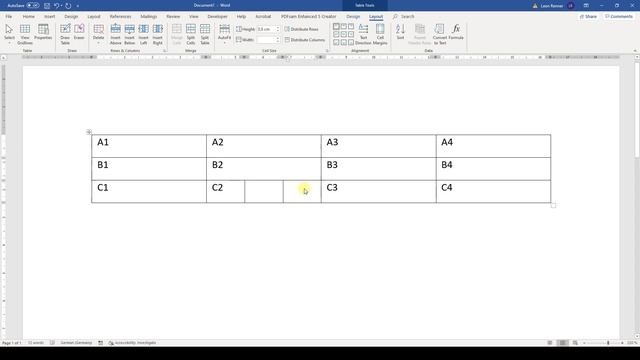
Task: Undo the last action
Action: 57,6
